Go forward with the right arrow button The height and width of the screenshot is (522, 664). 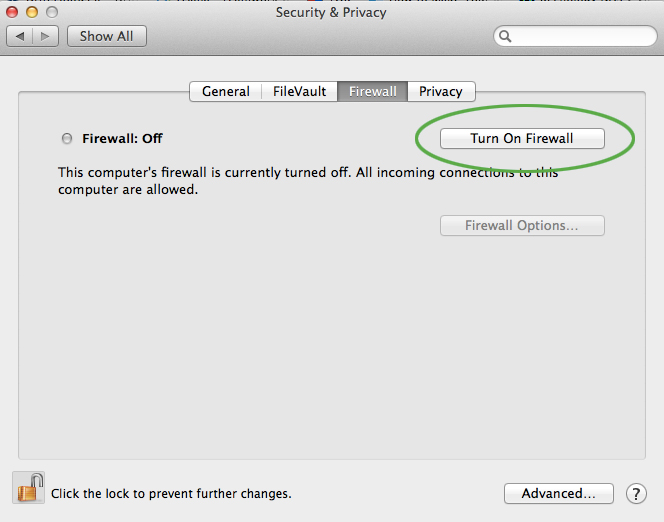(x=46, y=36)
